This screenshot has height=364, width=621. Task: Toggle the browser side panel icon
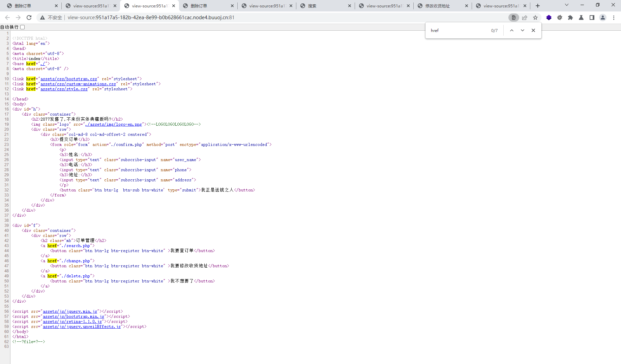(592, 18)
